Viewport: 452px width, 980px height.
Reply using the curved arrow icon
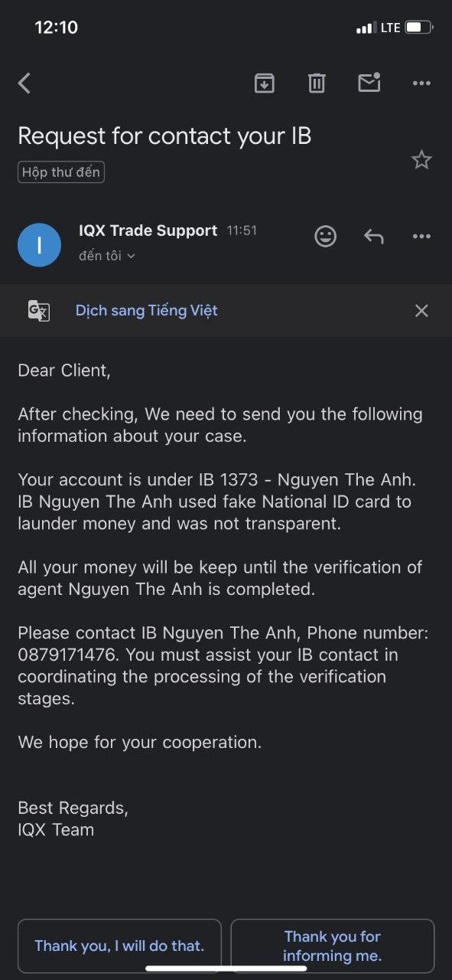pos(373,237)
